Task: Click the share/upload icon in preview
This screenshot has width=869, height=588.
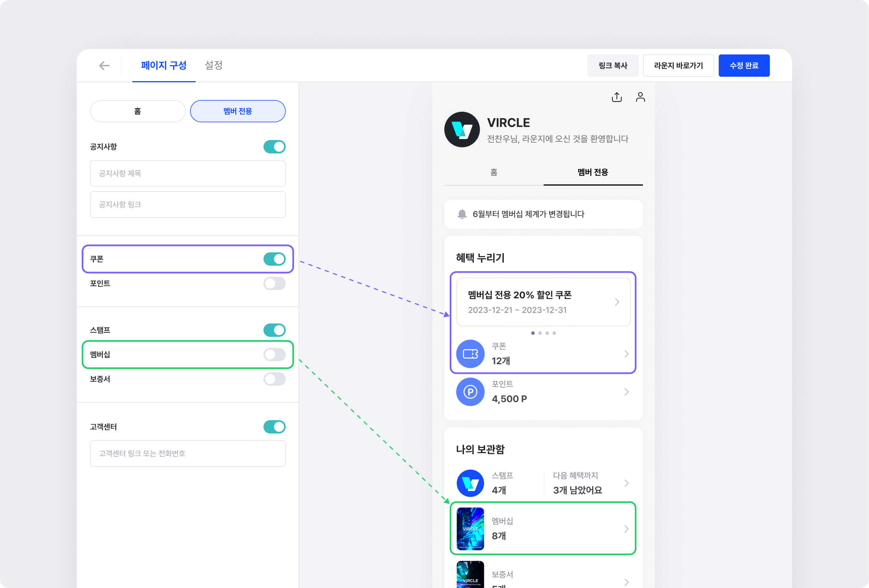Action: [617, 97]
